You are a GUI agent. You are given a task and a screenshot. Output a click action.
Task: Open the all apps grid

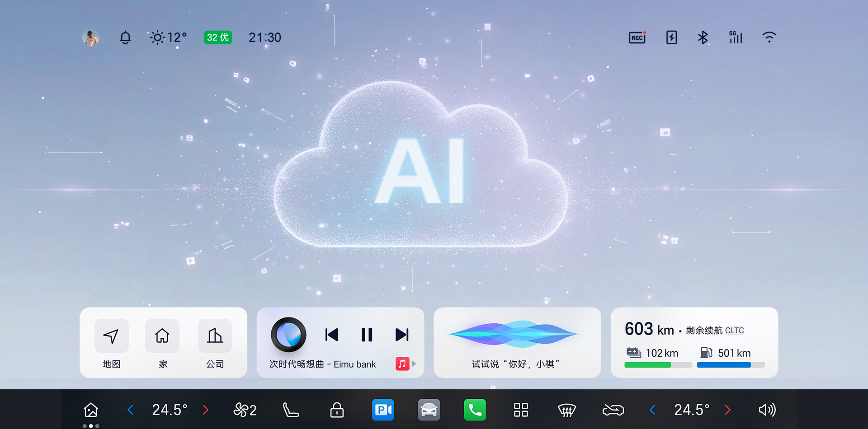521,410
